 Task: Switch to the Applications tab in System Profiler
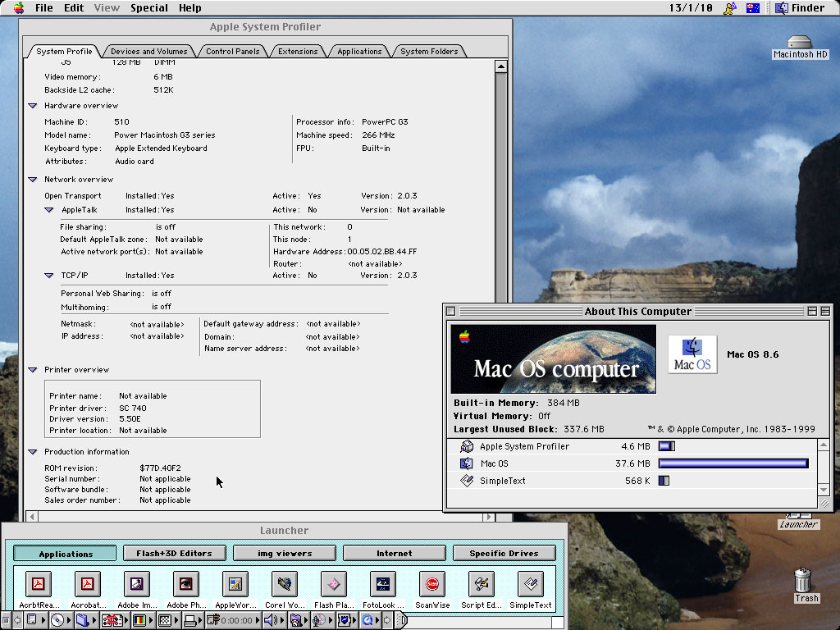(359, 52)
